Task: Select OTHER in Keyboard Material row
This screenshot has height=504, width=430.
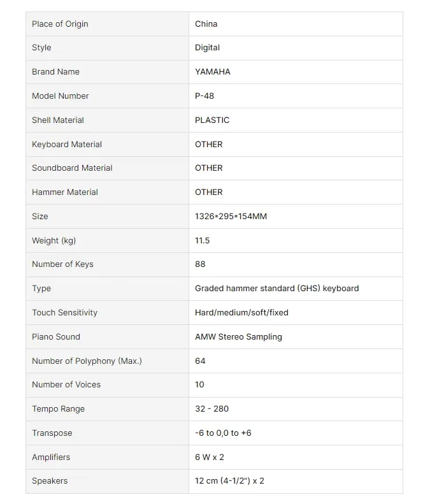Action: coord(208,145)
